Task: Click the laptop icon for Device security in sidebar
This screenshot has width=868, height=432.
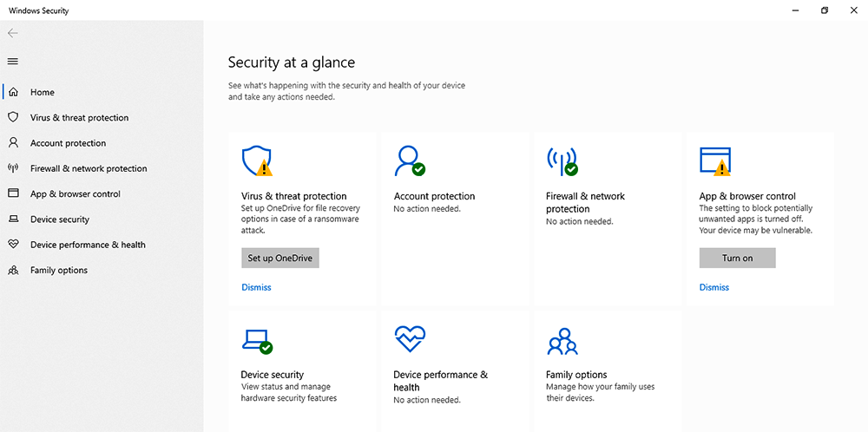Action: (x=13, y=219)
